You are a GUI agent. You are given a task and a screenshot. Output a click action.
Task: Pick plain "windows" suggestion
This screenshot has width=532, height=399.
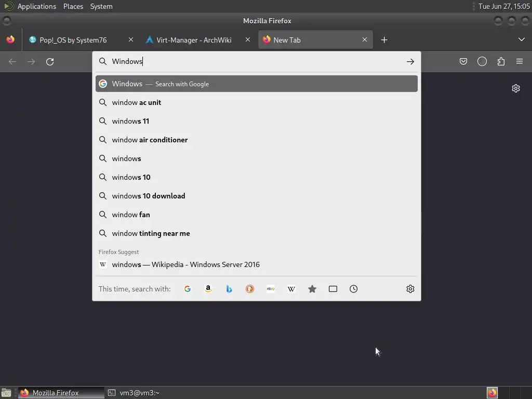pyautogui.click(x=257, y=158)
